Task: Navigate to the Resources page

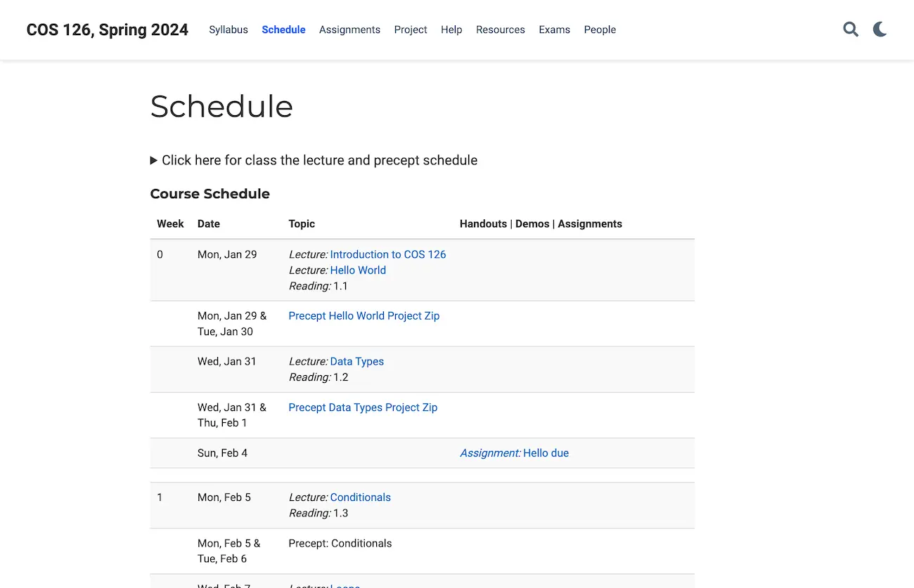Action: tap(501, 30)
